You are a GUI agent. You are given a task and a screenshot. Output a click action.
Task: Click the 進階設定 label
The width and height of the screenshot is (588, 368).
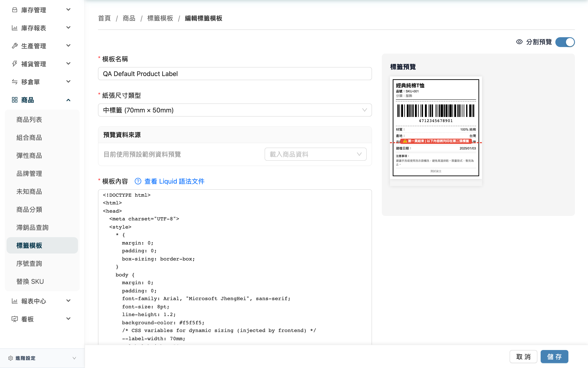26,358
